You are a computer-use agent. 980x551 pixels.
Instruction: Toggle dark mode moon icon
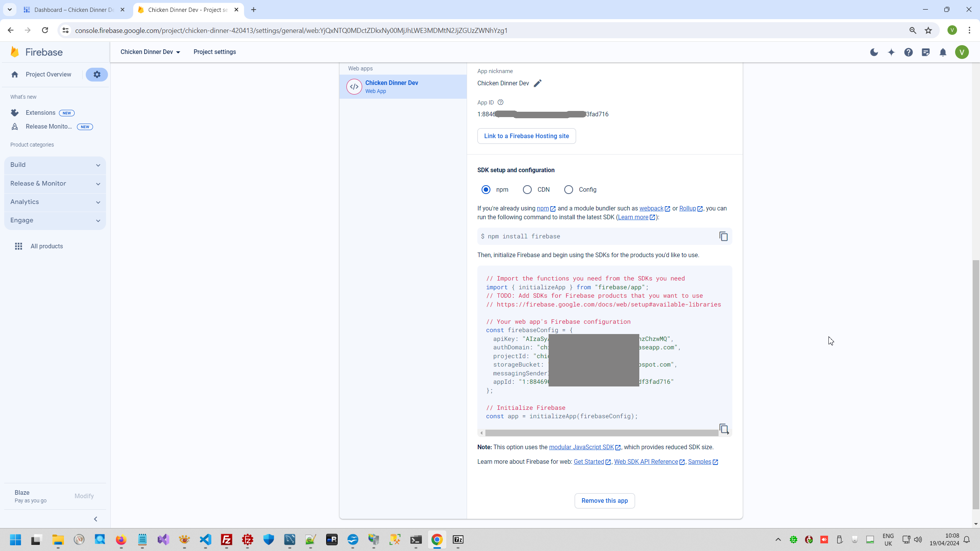tap(874, 52)
